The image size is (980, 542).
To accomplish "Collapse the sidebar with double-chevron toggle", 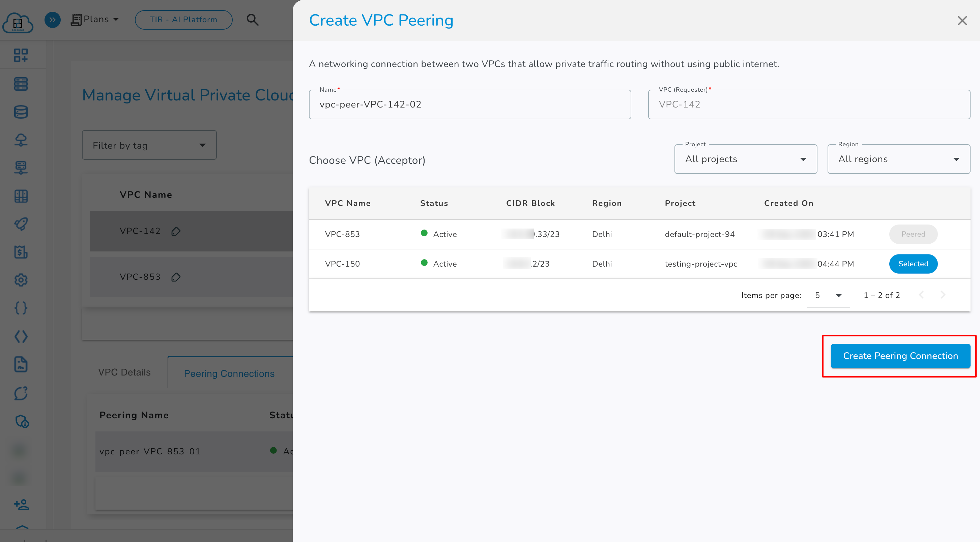I will click(53, 20).
